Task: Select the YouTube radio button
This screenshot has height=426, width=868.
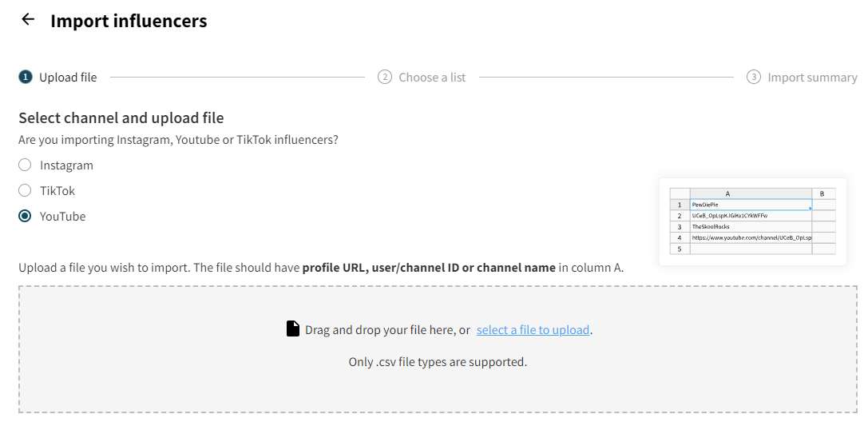Action: coord(25,216)
